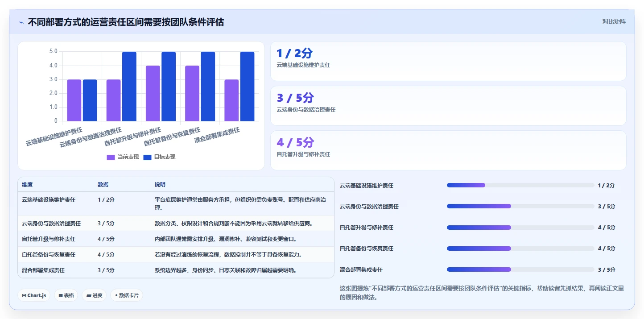Image resolution: width=644 pixels, height=319 pixels.
Task: Click description starting 内部团队通常需安排升级
Action: coord(226,239)
